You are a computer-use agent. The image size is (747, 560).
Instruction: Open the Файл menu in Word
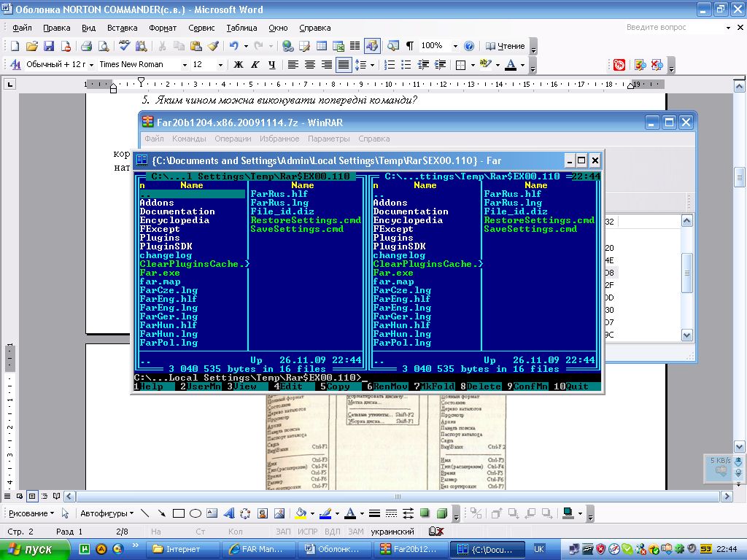tap(22, 28)
